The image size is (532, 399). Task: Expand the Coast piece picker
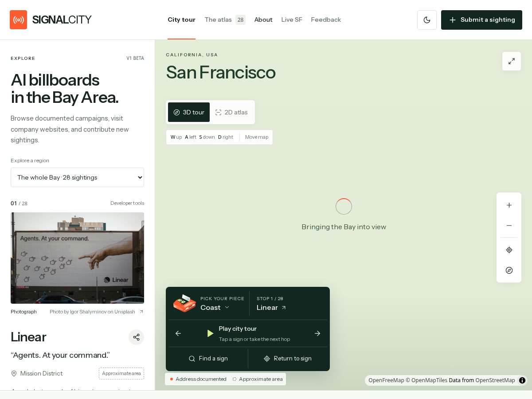pos(215,308)
